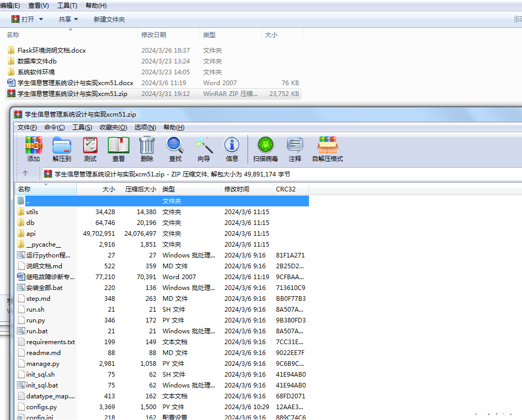
Task: Click 新建文件夹 button in Explorer
Action: tap(109, 19)
